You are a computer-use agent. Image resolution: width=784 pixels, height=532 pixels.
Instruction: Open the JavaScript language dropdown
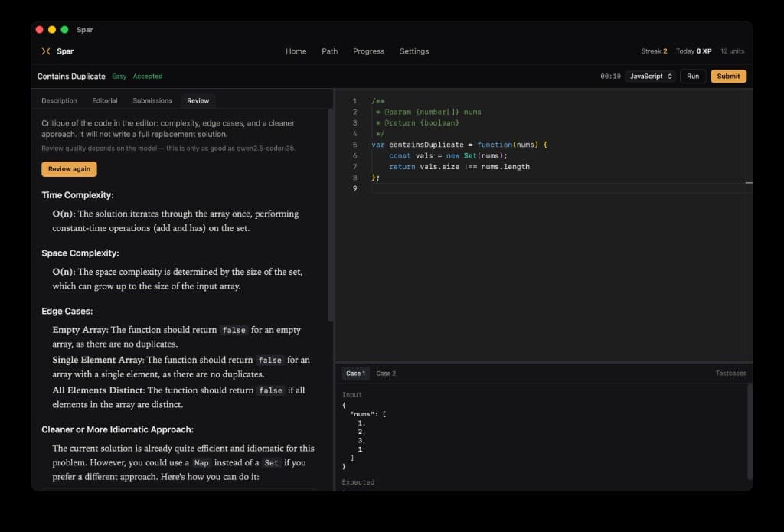pyautogui.click(x=651, y=76)
